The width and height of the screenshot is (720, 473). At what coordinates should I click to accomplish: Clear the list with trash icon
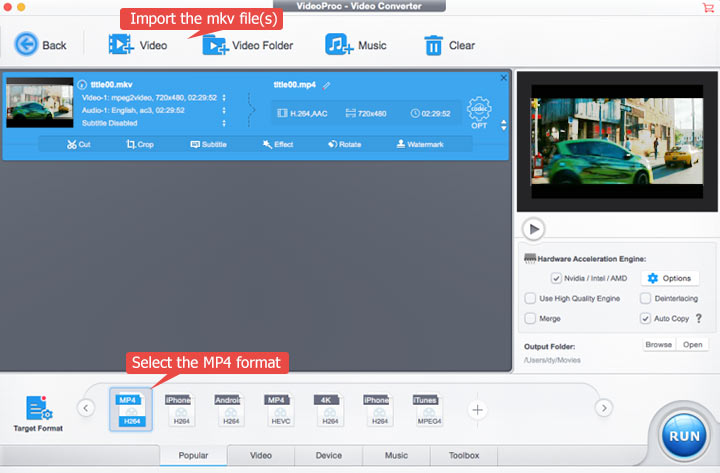click(433, 45)
